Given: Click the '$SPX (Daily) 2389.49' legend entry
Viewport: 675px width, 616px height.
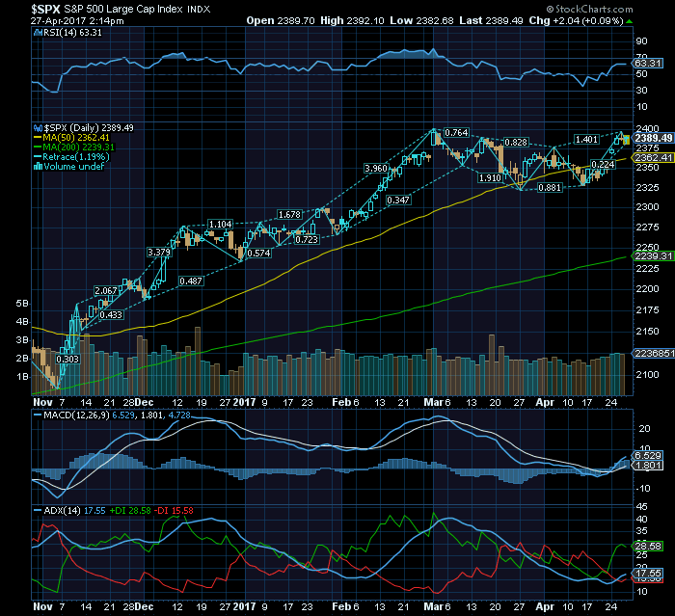Looking at the screenshot, I should pos(89,128).
